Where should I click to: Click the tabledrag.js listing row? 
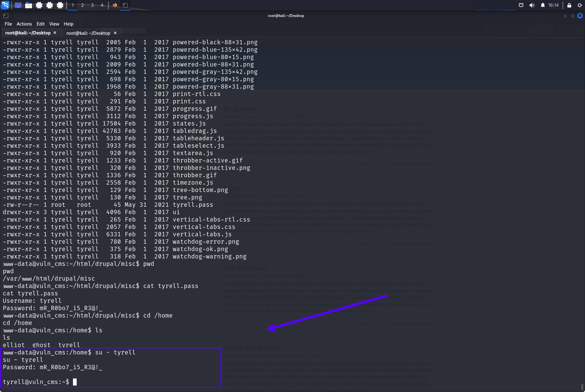click(x=110, y=131)
